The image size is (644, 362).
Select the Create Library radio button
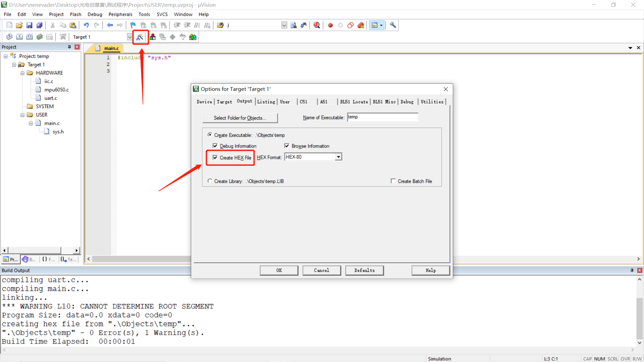[210, 181]
